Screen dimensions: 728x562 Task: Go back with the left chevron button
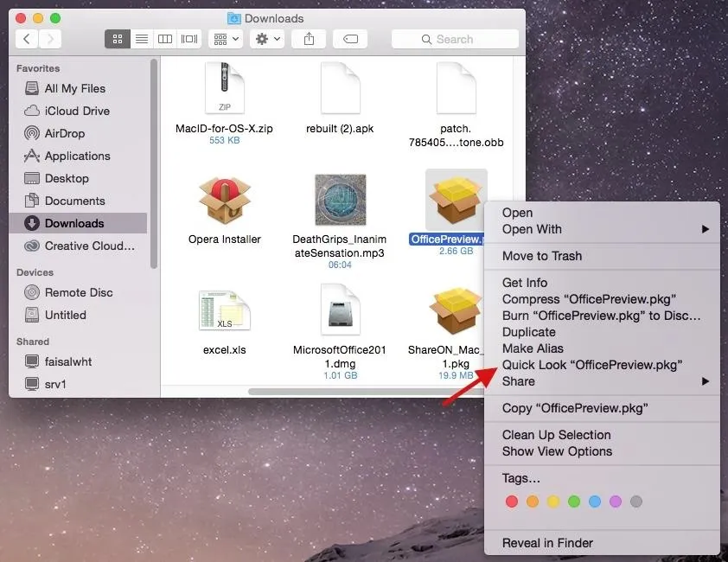[x=27, y=39]
